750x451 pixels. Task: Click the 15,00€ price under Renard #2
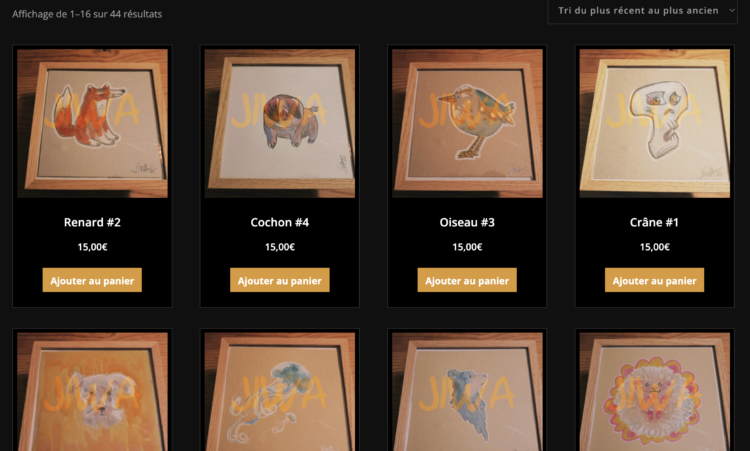coord(92,247)
